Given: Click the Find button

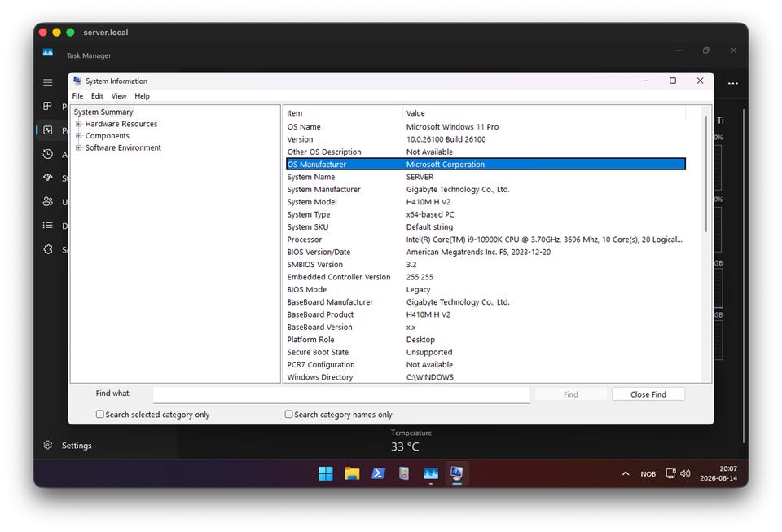Looking at the screenshot, I should coord(570,394).
